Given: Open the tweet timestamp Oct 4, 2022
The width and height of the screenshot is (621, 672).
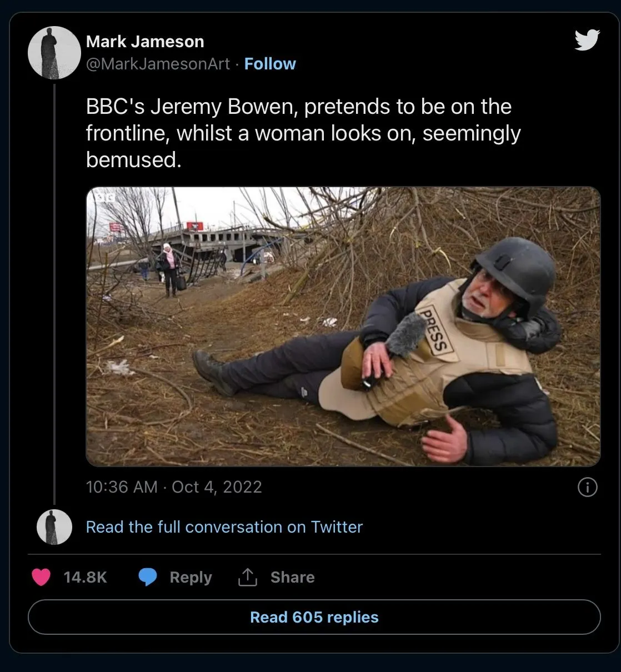Looking at the screenshot, I should click(x=174, y=487).
